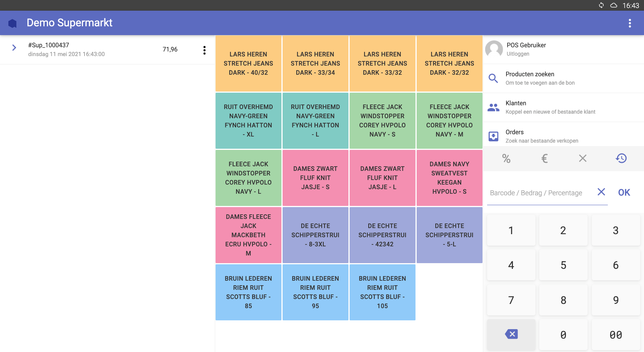Click the X cancel icon in the keypad row
Screen dimensions: 644x352
(x=582, y=158)
